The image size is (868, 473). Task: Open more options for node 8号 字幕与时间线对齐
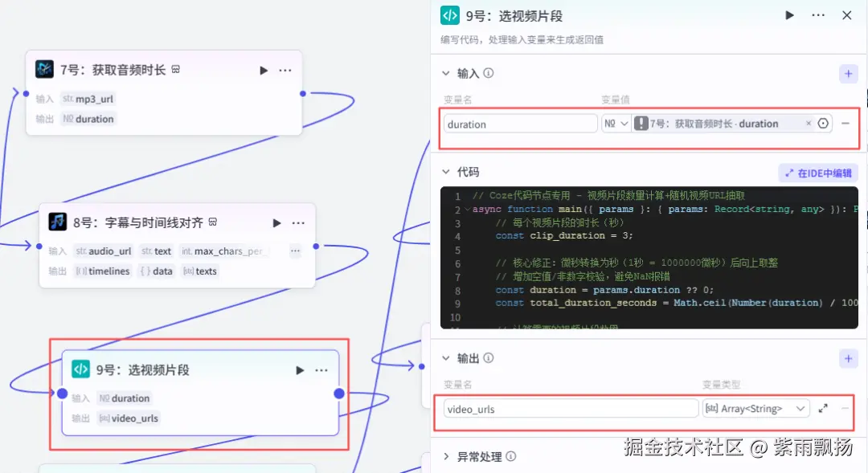(x=298, y=223)
